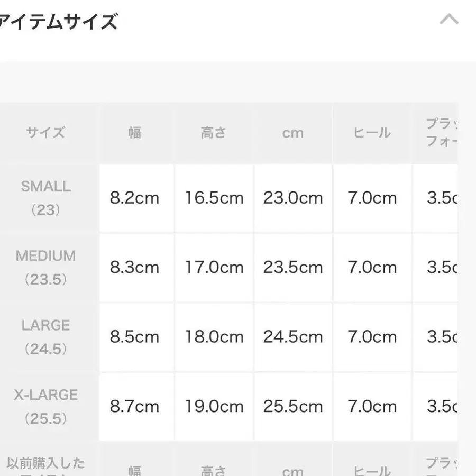Screen dimensions: 476x476
Task: Select the LARGE (24.5) size label
Action: (x=46, y=337)
